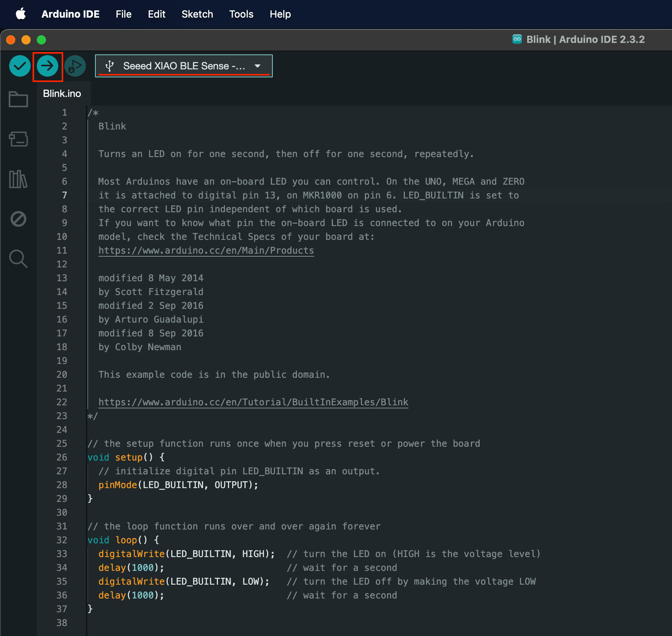Follow the Tutorial/BuiltInExamples/Blink link
Viewport: 672px width, 636px height.
(253, 402)
